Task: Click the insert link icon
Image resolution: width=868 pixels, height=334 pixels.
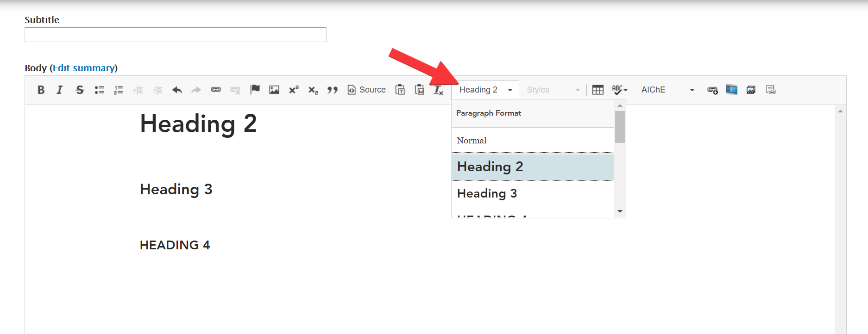Action: pos(216,90)
